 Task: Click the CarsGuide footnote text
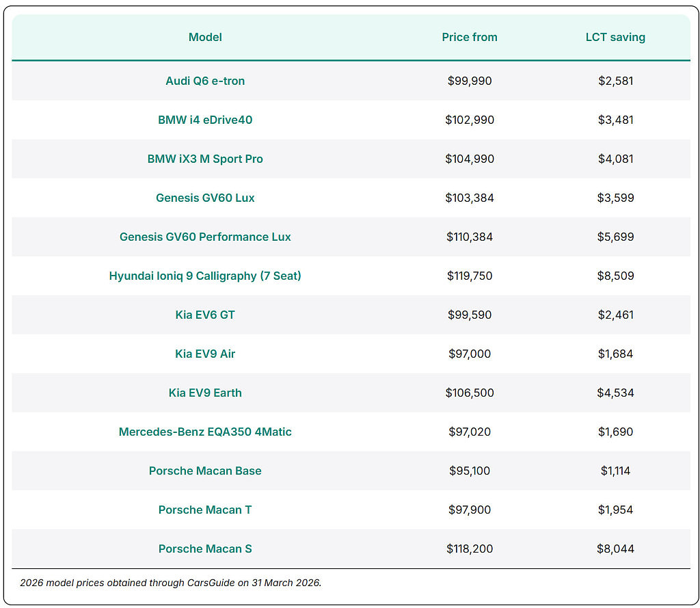(x=170, y=583)
